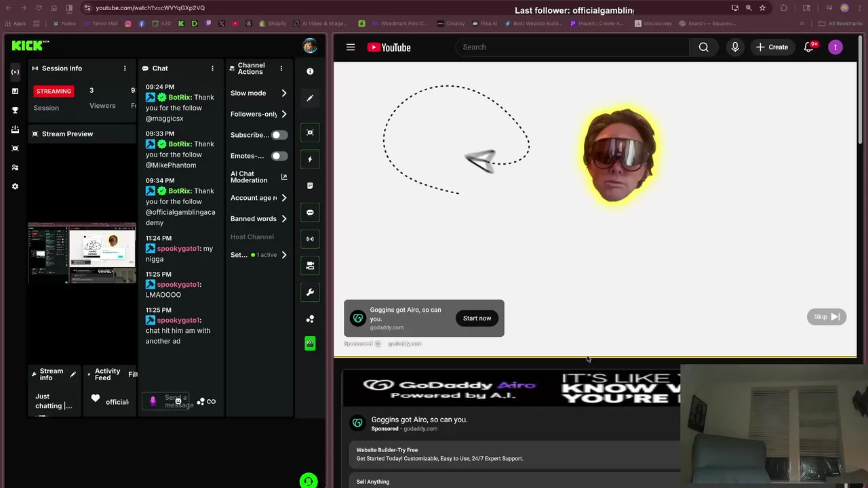Bookmark this page with star icon

[762, 8]
